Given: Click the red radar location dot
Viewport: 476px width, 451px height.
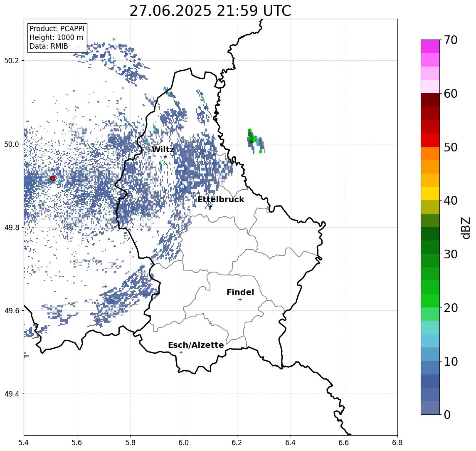Looking at the screenshot, I should point(52,178).
